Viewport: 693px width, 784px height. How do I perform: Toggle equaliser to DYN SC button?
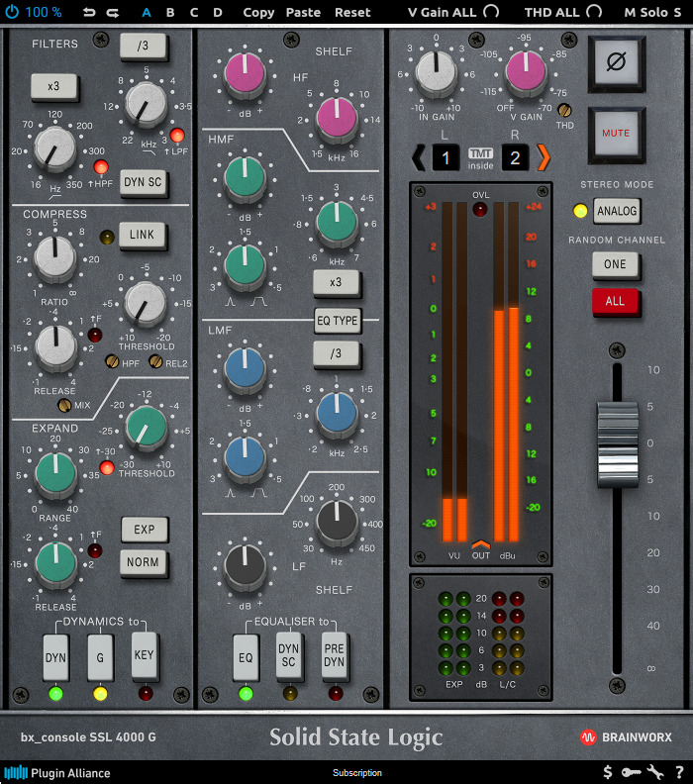[x=289, y=656]
